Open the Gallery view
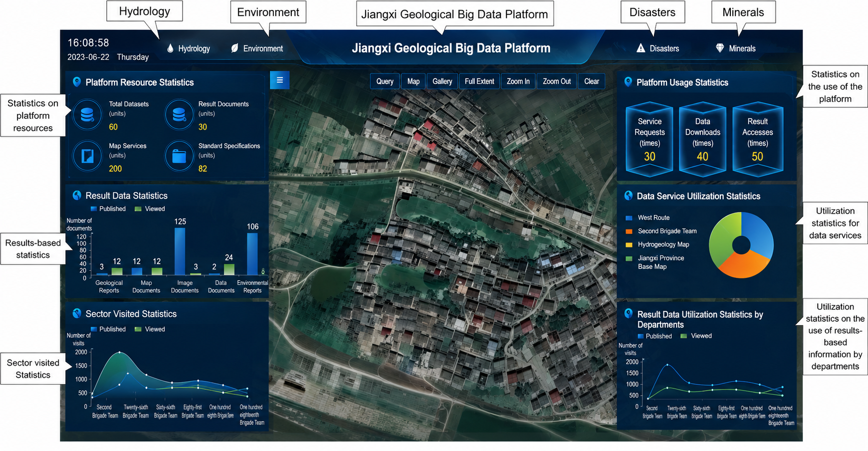This screenshot has width=868, height=451. [x=442, y=81]
